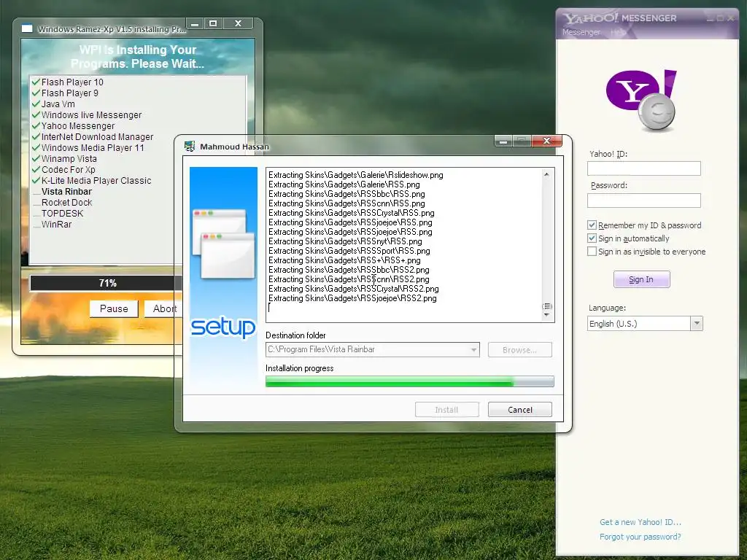
Task: Toggle Remember my ID & password checkbox
Action: [x=592, y=225]
